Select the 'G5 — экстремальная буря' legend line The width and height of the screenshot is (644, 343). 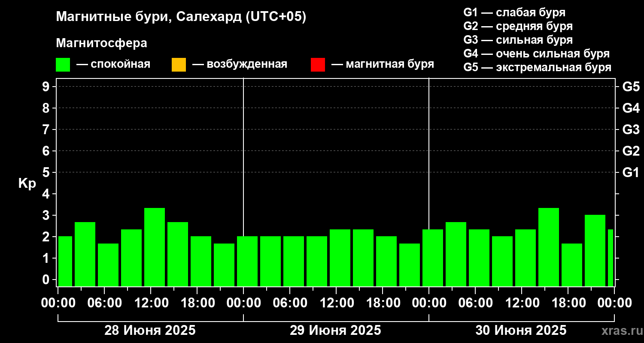pyautogui.click(x=537, y=68)
